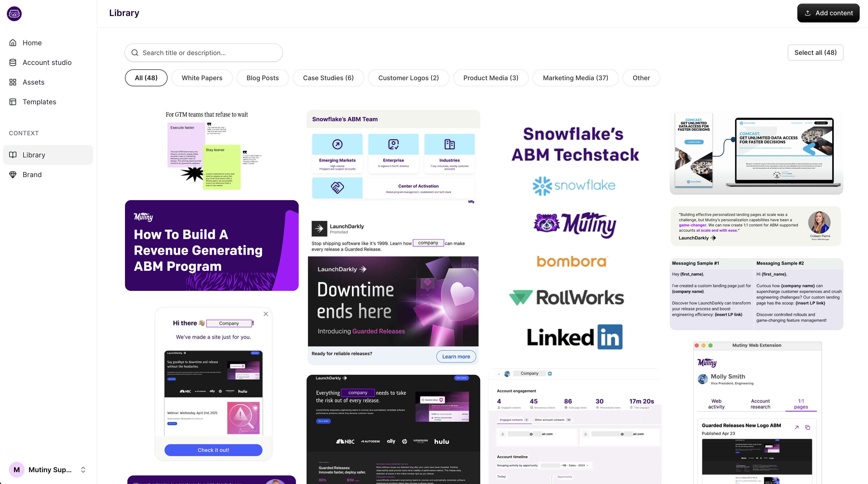
Task: Click the Brand diamond icon
Action: pos(13,174)
